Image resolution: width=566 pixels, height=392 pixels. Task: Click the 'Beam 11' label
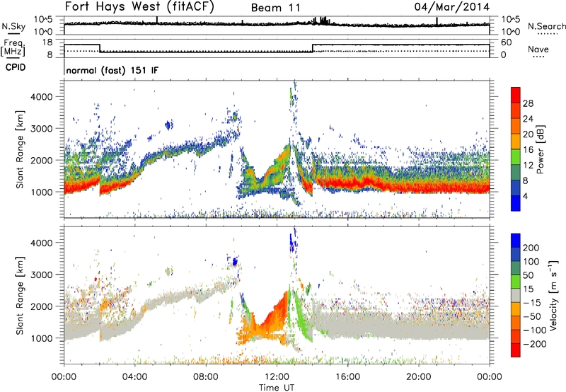pos(276,8)
